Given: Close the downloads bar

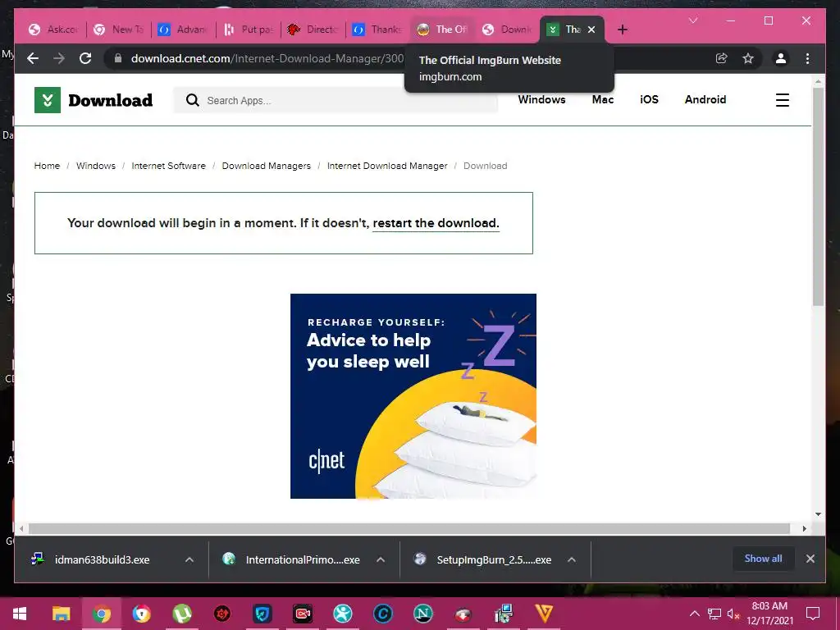Looking at the screenshot, I should (810, 559).
